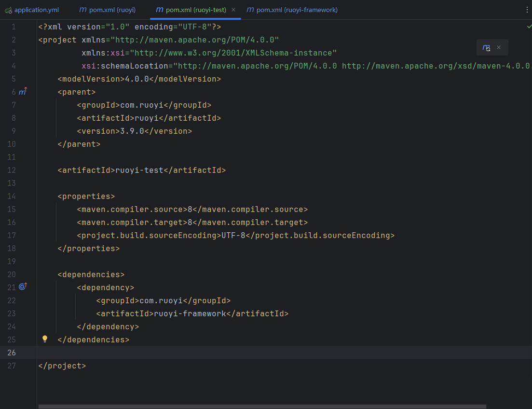The image size is (532, 409).
Task: Click the yellow lightbulb quick-fix icon
Action: (45, 339)
